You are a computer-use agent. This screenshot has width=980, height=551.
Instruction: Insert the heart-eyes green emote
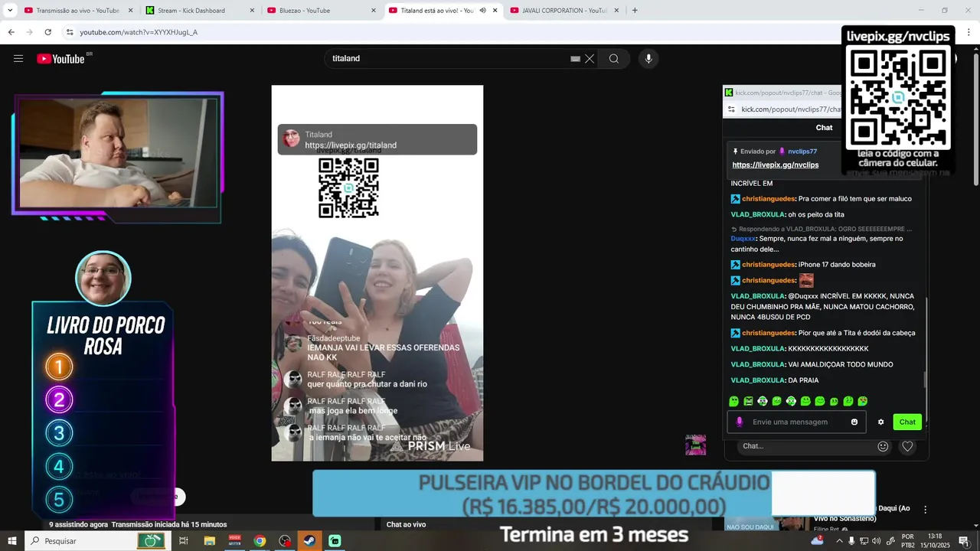coord(863,401)
